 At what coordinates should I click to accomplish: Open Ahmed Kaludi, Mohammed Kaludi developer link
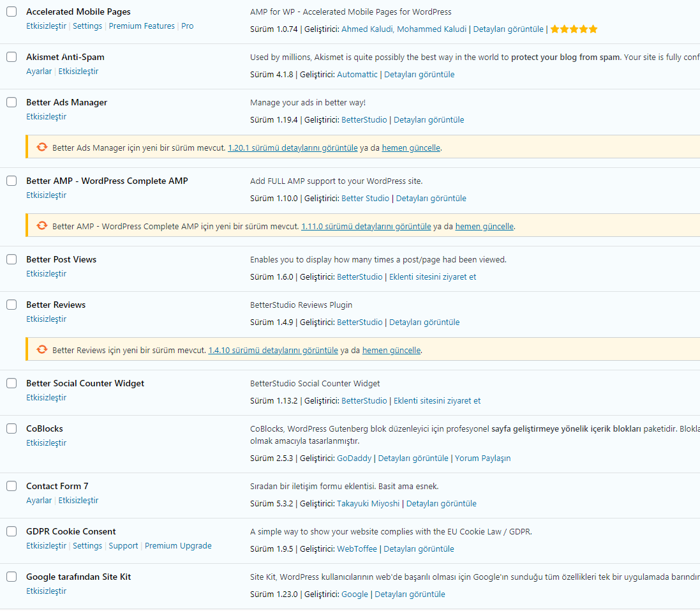point(403,29)
